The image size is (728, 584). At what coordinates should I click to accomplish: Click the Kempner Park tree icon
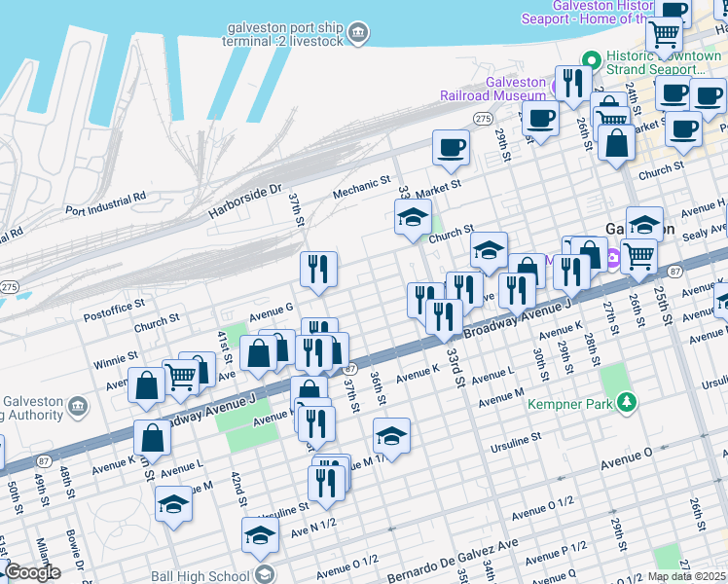point(628,400)
